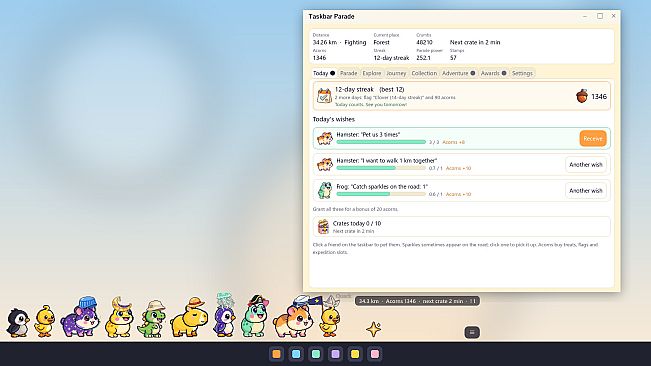The width and height of the screenshot is (651, 366).
Task: Click the crate icon next to Crates today
Action: point(323,227)
